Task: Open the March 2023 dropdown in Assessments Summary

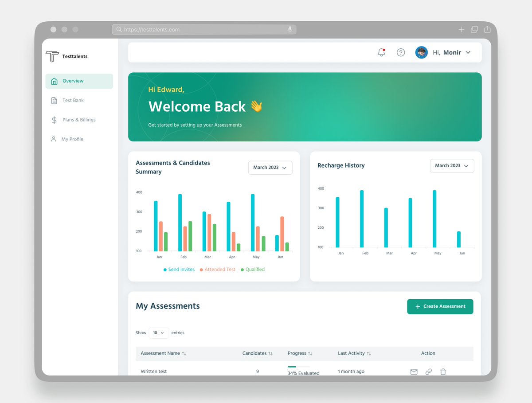Action: point(270,168)
